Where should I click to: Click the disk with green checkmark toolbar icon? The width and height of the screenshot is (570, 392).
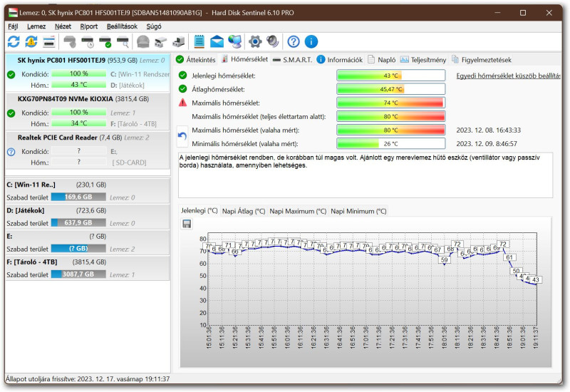(105, 42)
